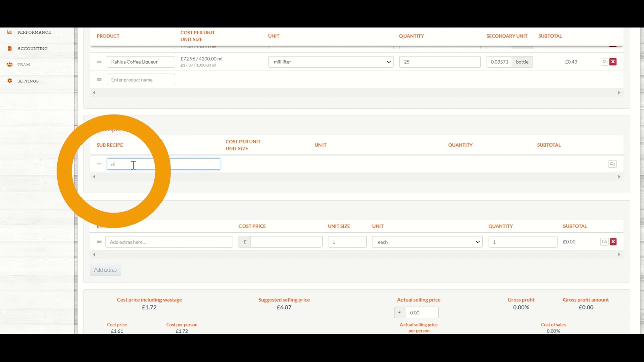Click the SUB RECIPE column header

(x=110, y=145)
